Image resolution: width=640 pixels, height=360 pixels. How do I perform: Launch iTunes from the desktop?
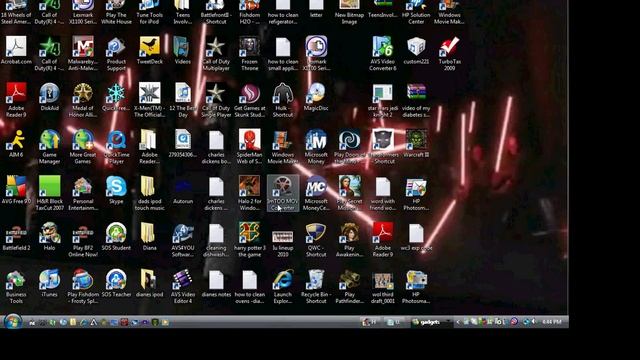(x=49, y=283)
